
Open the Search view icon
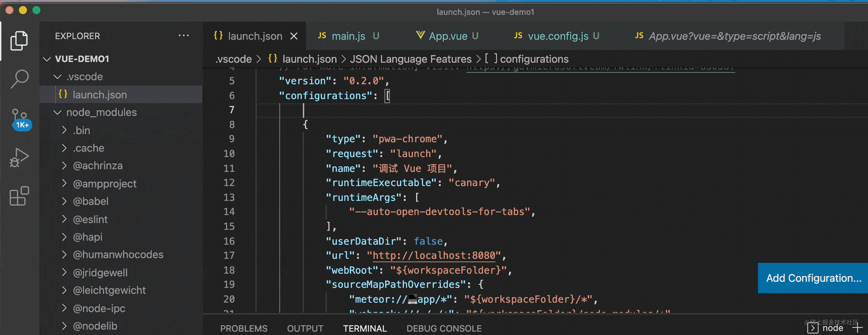pyautogui.click(x=19, y=79)
